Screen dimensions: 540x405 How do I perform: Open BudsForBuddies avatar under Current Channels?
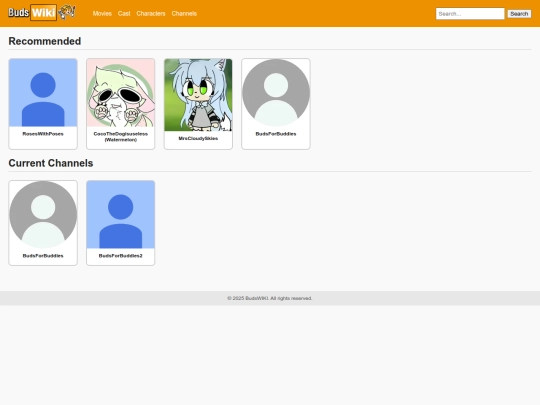(x=43, y=215)
